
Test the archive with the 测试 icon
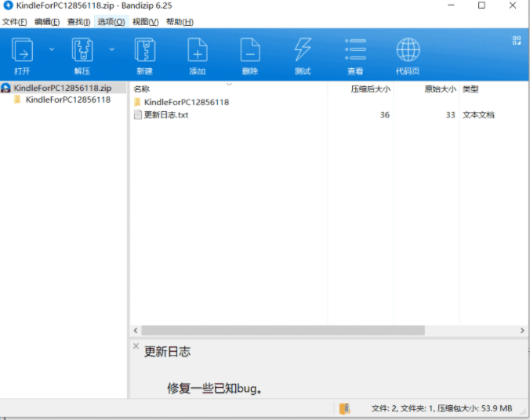303,56
